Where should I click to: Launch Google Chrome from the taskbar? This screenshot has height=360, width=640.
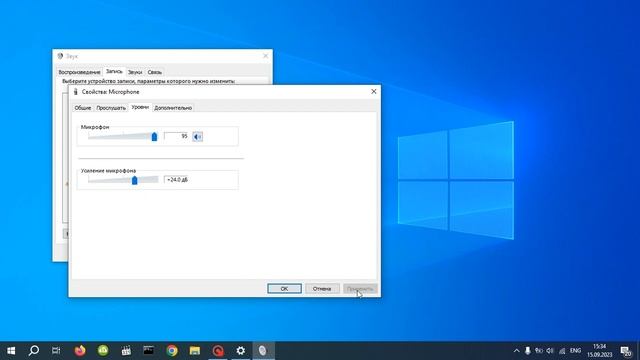(x=172, y=351)
